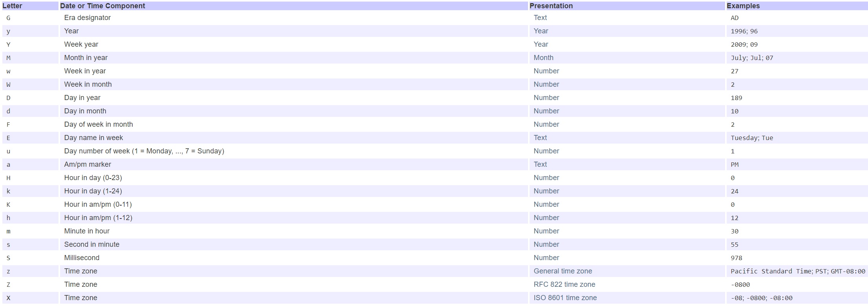
Task: Open the 'RFC 822 time zone' link
Action: coord(564,284)
